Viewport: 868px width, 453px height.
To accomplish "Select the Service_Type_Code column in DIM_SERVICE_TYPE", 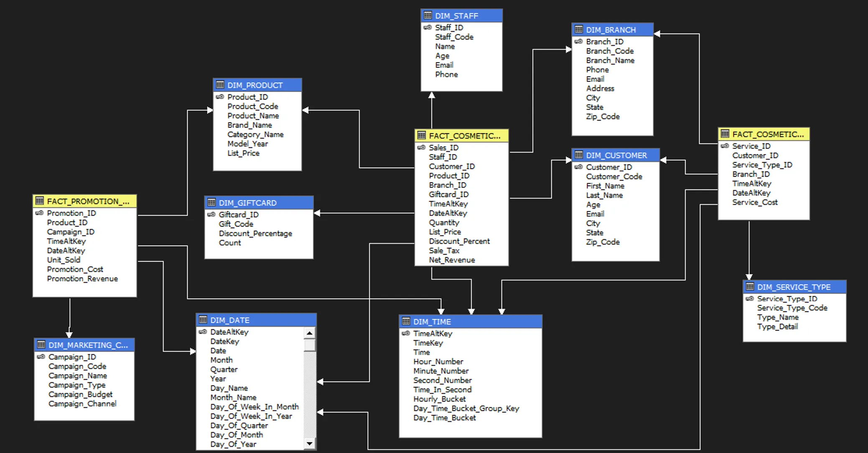I will (792, 308).
